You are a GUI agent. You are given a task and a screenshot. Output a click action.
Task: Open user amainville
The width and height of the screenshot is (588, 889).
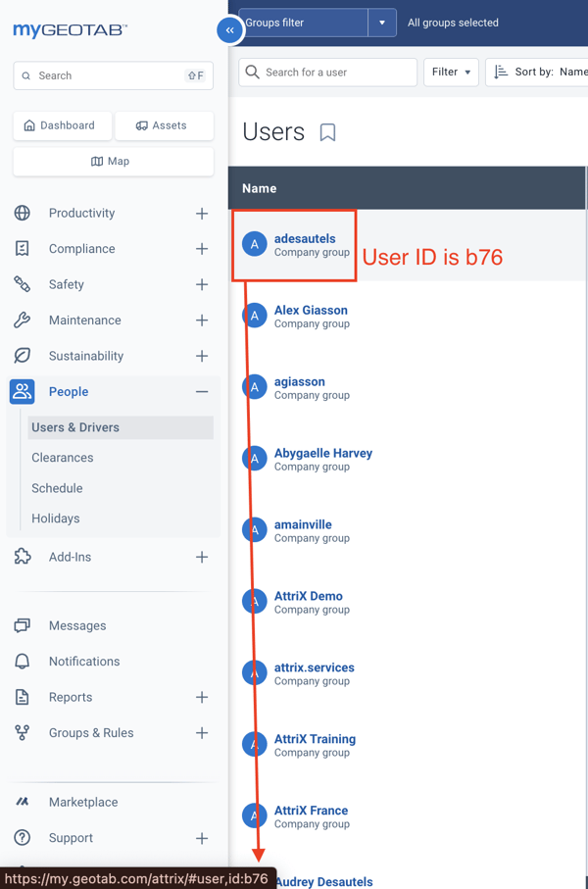(303, 524)
